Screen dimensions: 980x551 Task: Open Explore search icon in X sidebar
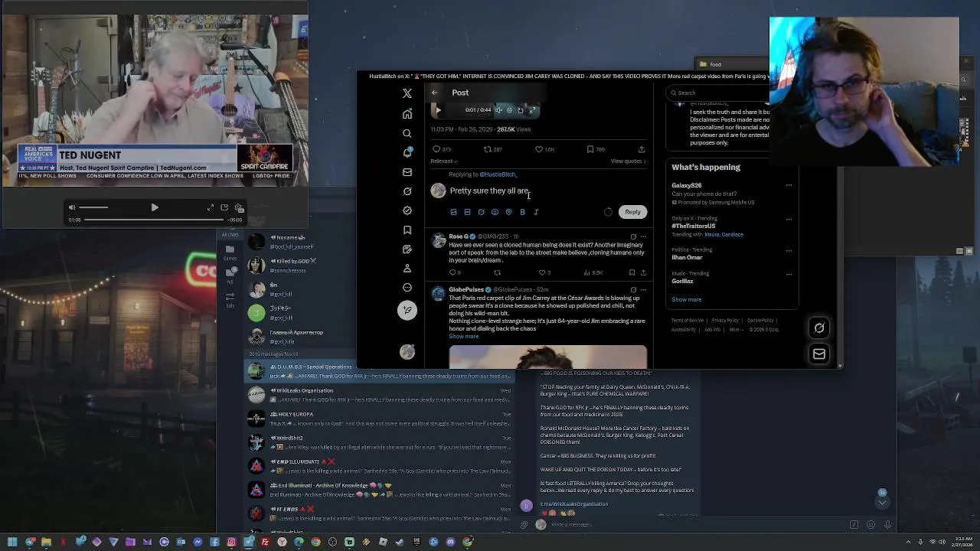pos(407,133)
